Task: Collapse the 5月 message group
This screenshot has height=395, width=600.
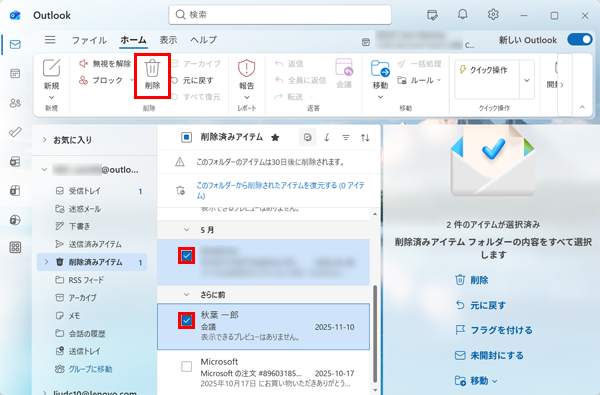Action: (186, 230)
